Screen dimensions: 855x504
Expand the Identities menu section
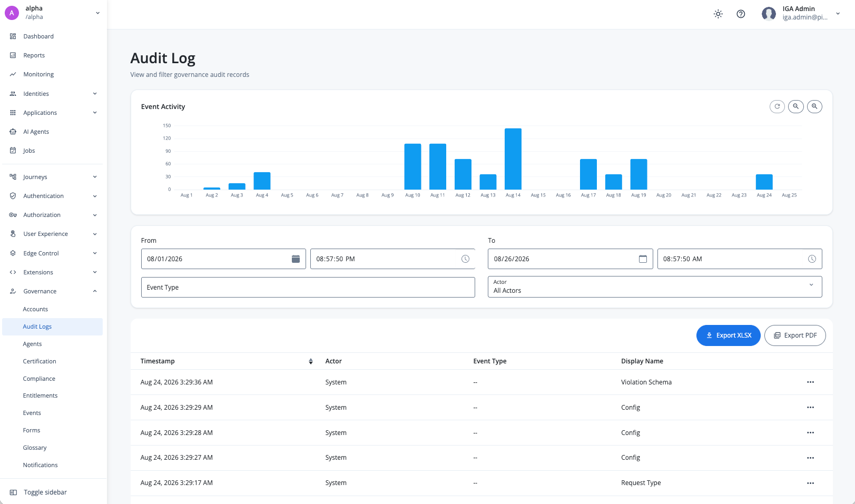[x=53, y=94]
